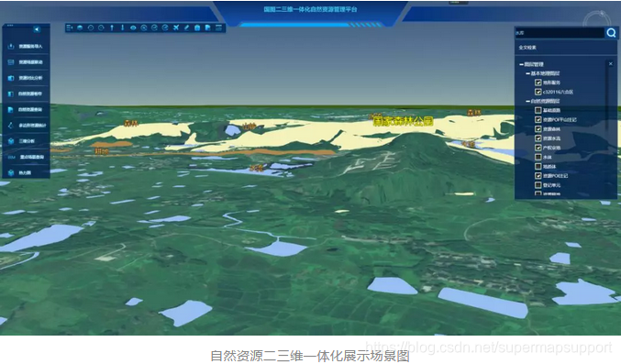621x364 pixels.
Task: Click the second circular dial icon in the toolbar
Action: click(102, 28)
